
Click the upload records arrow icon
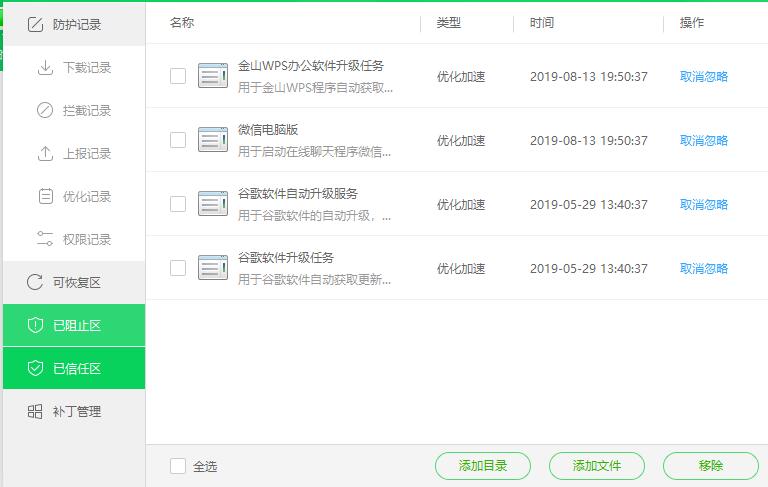[x=45, y=154]
